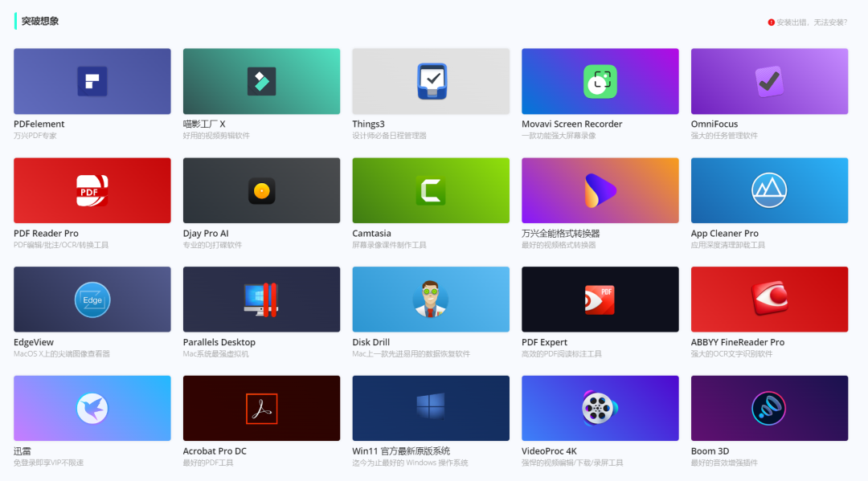The height and width of the screenshot is (481, 868).
Task: Click the Disk Drill icon
Action: tap(431, 300)
